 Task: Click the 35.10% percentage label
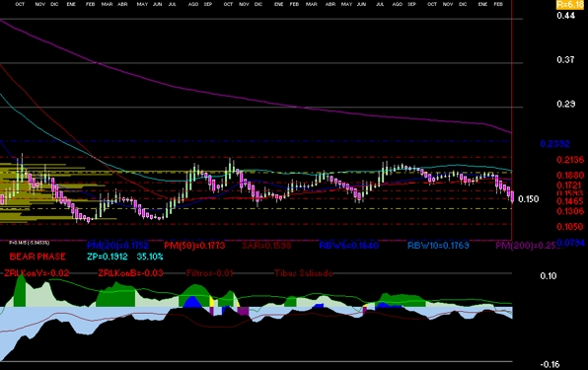(x=150, y=257)
